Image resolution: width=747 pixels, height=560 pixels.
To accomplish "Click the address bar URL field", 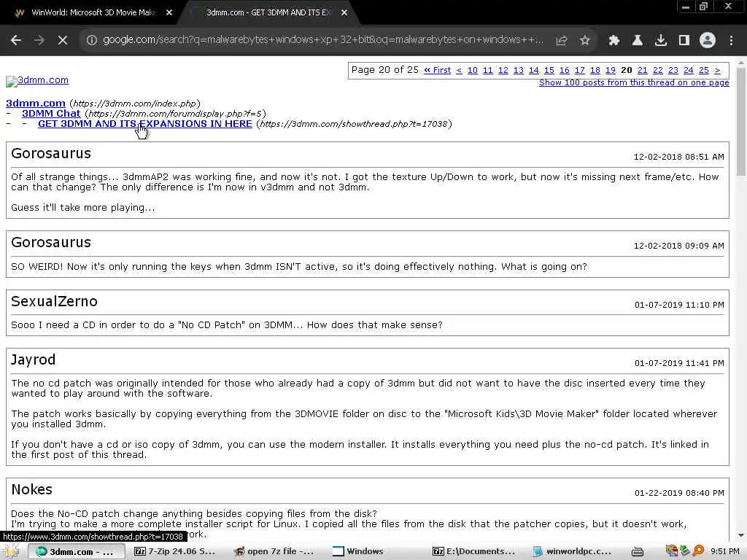I will coord(323,40).
